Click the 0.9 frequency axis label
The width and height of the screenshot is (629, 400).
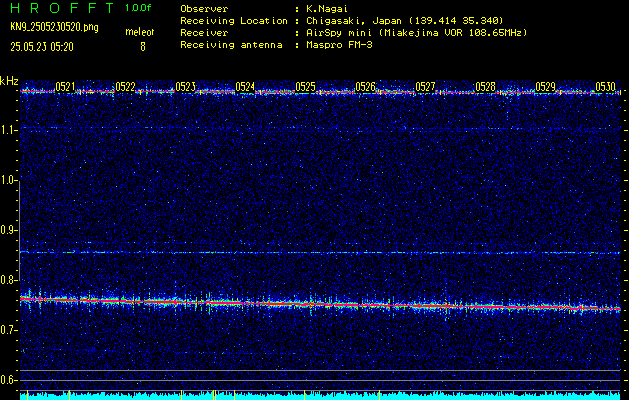click(x=9, y=230)
